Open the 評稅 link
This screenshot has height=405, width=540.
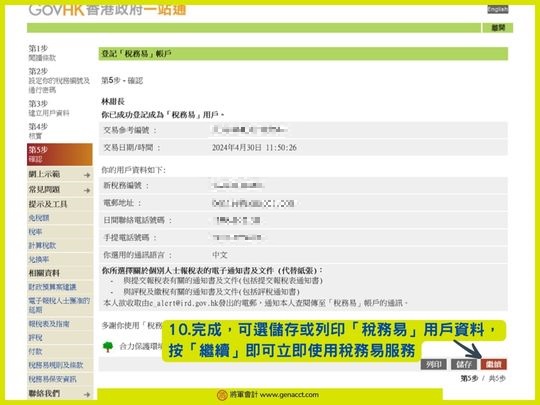pos(35,338)
